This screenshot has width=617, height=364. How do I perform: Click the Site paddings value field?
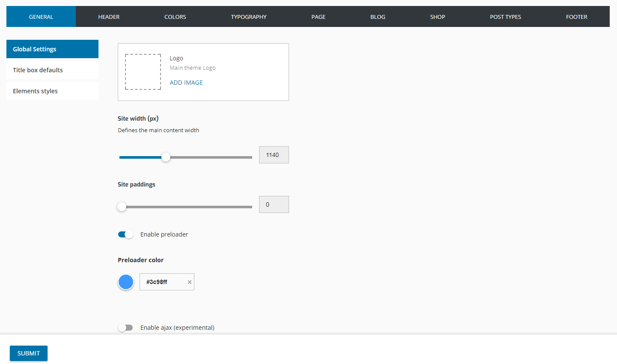(x=274, y=204)
